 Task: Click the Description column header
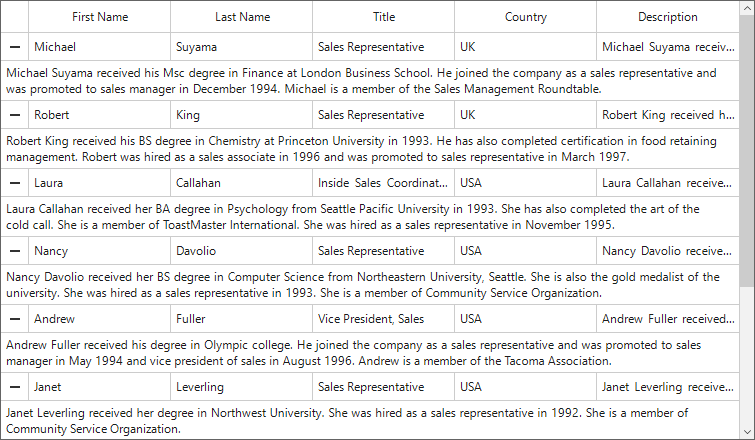(x=668, y=17)
